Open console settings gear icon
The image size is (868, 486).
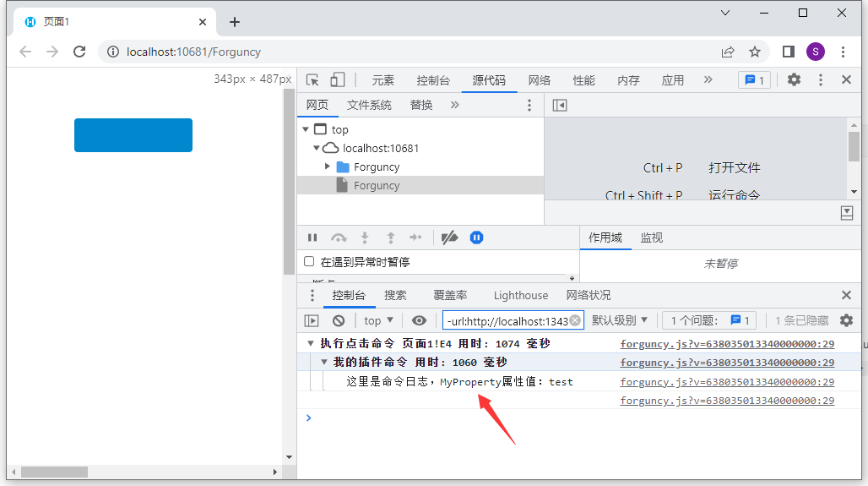846,320
